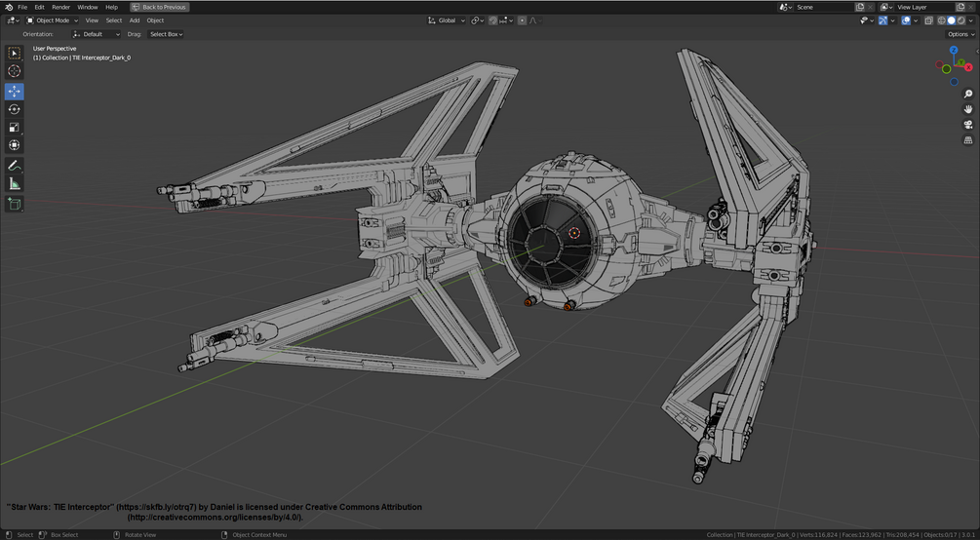The height and width of the screenshot is (540, 980).
Task: Select the Add Cube tool
Action: [x=15, y=204]
